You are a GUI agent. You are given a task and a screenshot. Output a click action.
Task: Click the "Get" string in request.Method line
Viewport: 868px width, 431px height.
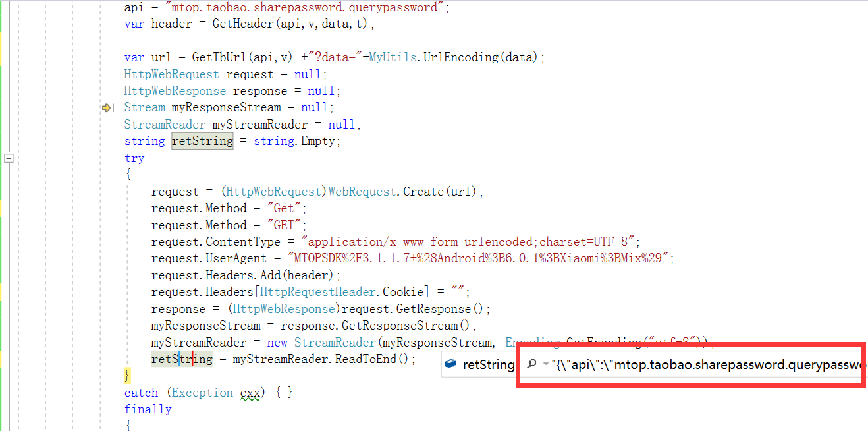tap(284, 208)
